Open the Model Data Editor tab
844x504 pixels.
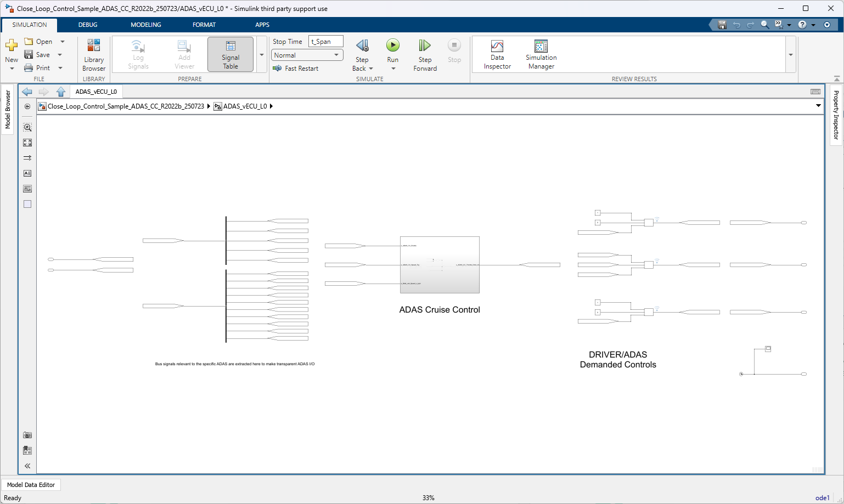[x=31, y=485]
